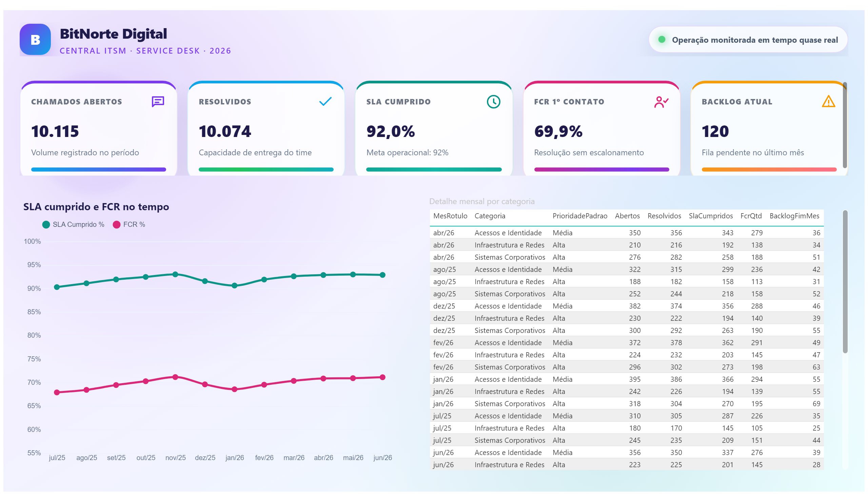Screen dimensions: 868x495
Task: Click the user-check icon on FCR card
Action: point(661,102)
